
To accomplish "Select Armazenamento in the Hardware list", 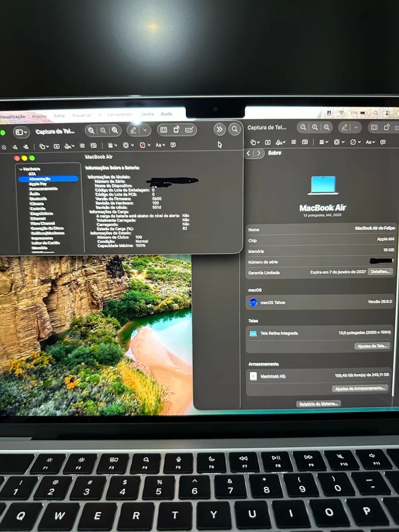I will coord(43,189).
